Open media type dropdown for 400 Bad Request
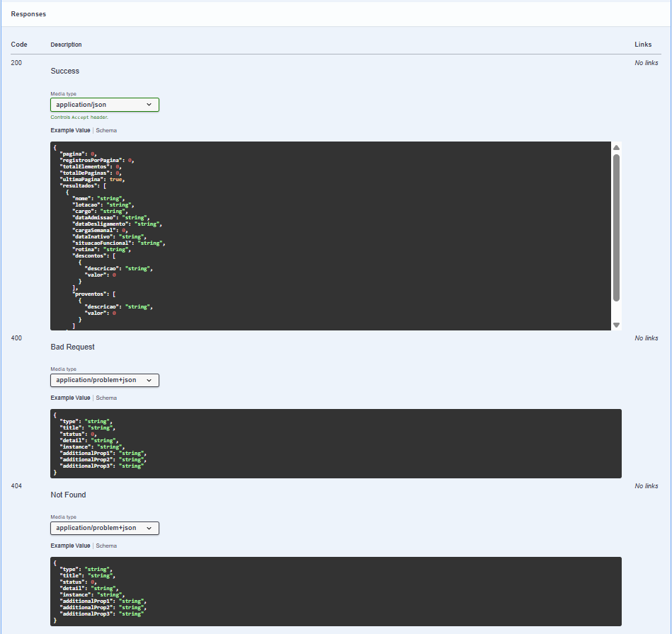Viewport: 672px width, 634px height. 105,380
